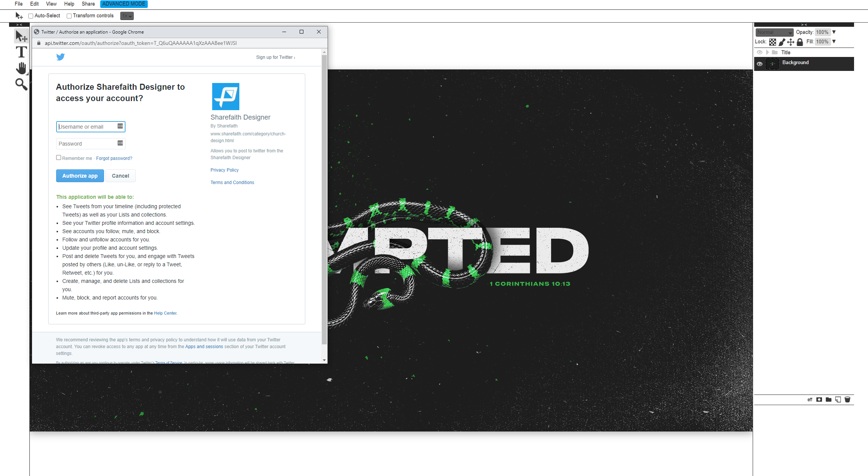Image resolution: width=868 pixels, height=476 pixels.
Task: Open the Share menu
Action: [88, 4]
